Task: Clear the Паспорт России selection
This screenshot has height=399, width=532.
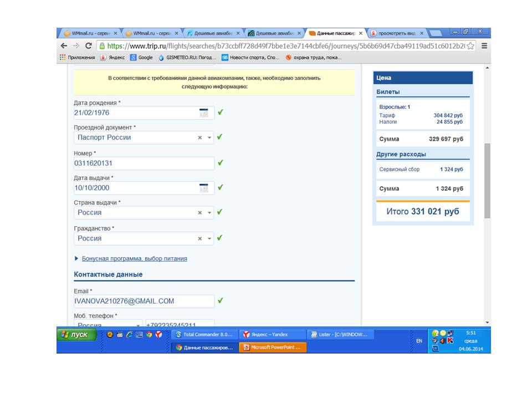Action: coord(200,138)
